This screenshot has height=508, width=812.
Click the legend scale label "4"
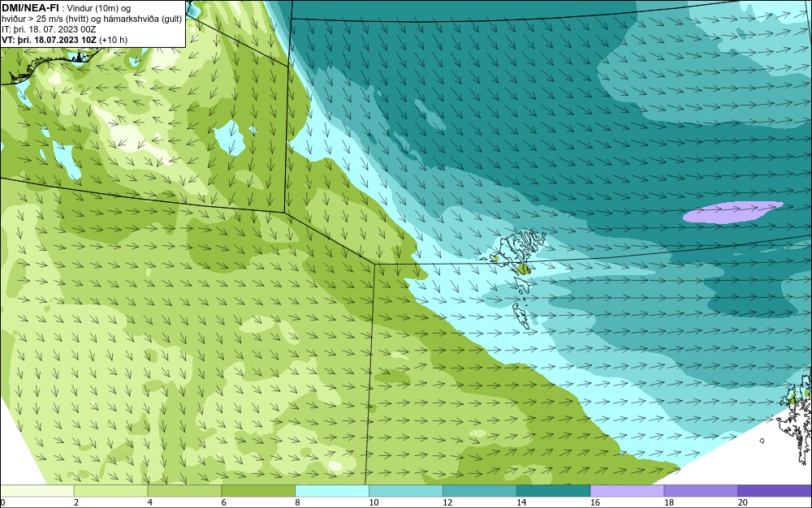click(x=149, y=502)
